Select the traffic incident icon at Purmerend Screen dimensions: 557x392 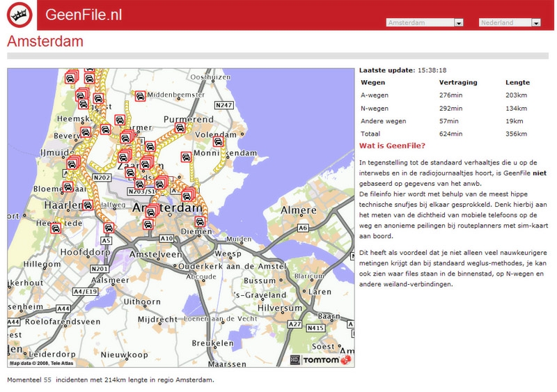tap(180, 129)
